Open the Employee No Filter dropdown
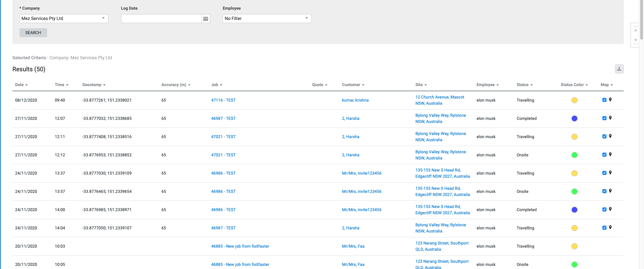Screen dimensions: 644x269 click(267, 19)
